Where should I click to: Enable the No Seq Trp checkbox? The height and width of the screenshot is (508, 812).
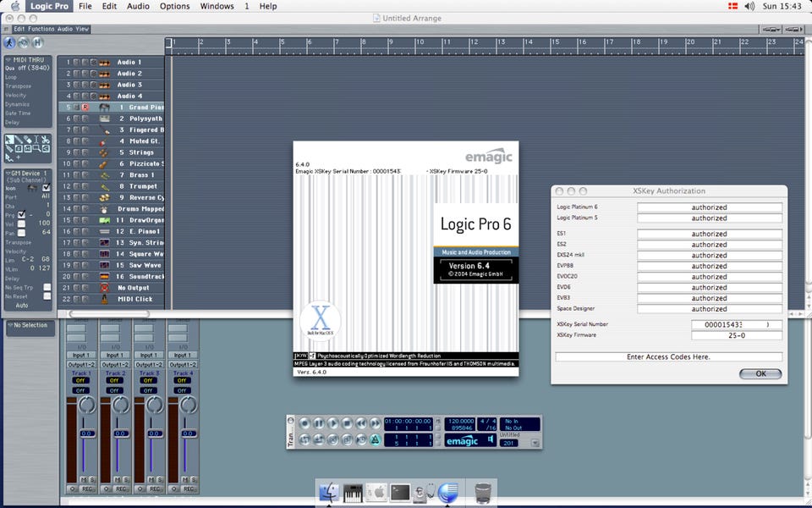pyautogui.click(x=47, y=287)
